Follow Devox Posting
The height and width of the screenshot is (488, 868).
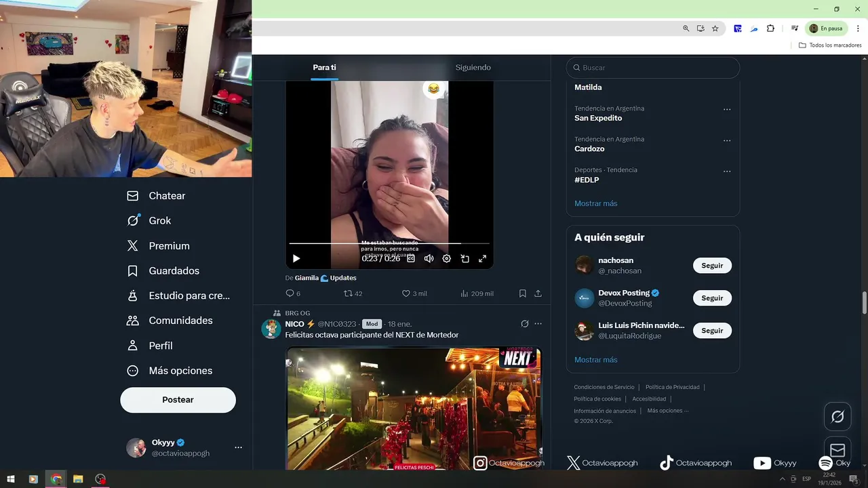[712, 298]
